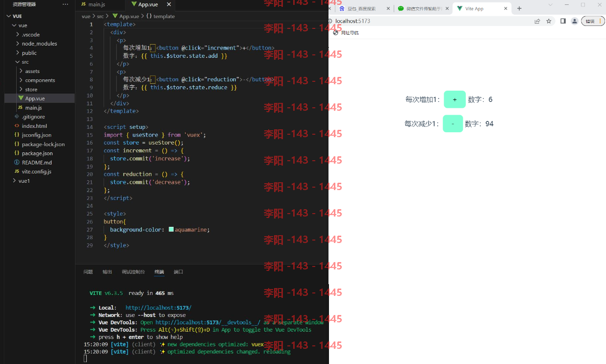Open the __devtools__ URL in terminal

tap(208, 322)
